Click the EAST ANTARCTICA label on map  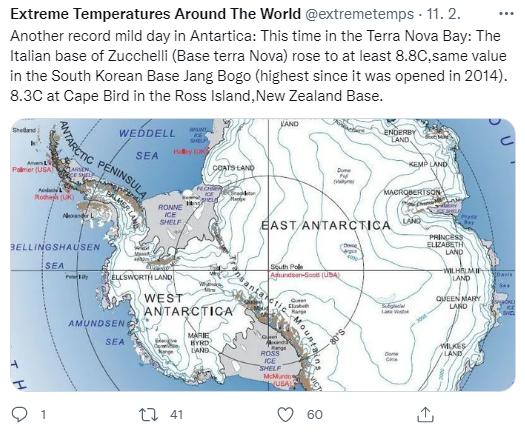326,225
